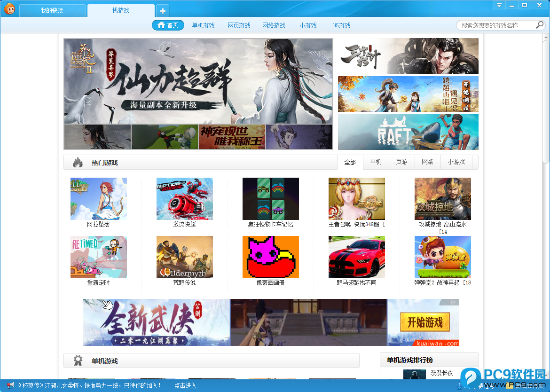Open 阿拉坠落 game icon

(x=99, y=199)
